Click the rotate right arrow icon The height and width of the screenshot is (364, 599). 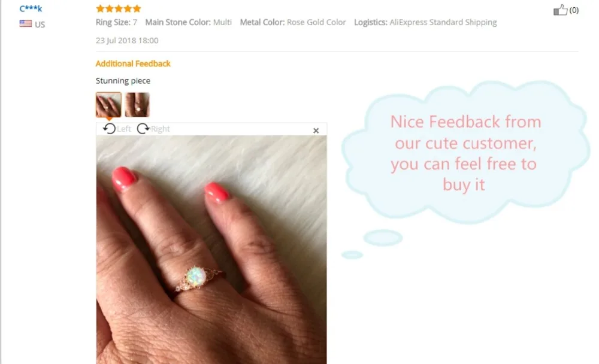click(143, 129)
